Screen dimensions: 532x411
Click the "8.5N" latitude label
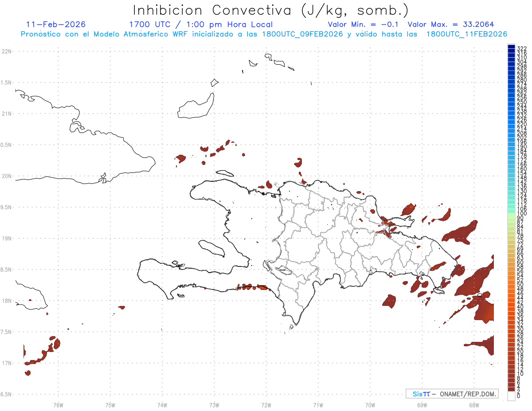(6, 270)
